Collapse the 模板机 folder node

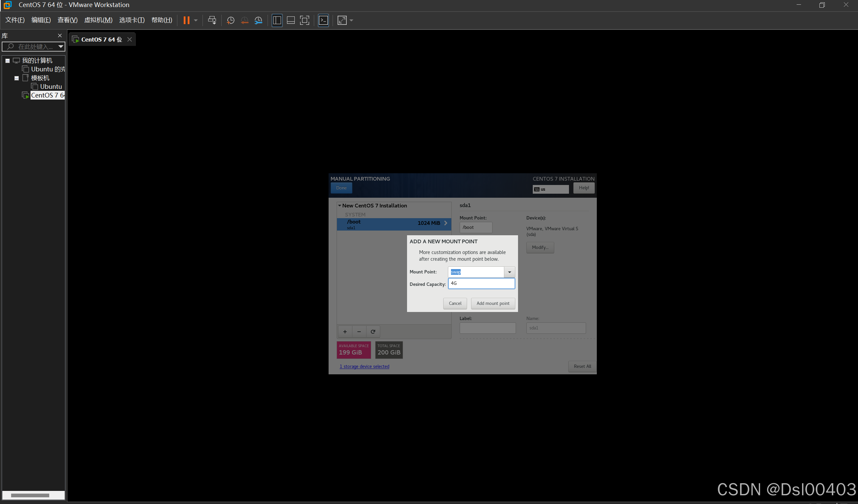(x=16, y=78)
